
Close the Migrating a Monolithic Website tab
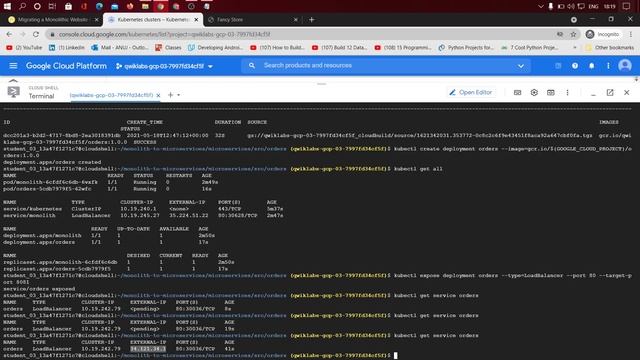[97, 20]
